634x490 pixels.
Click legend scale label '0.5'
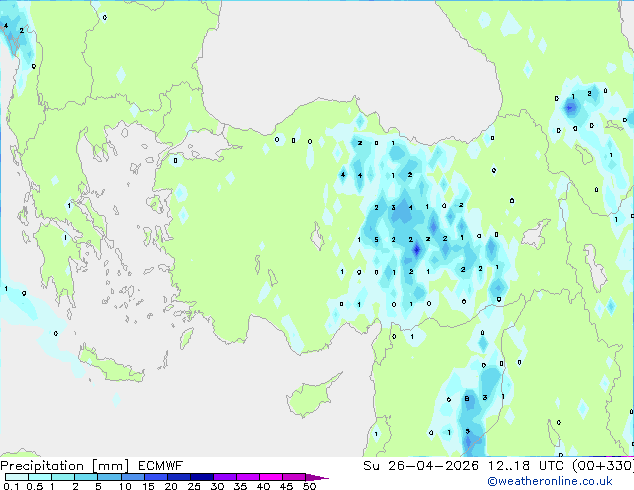(x=34, y=486)
